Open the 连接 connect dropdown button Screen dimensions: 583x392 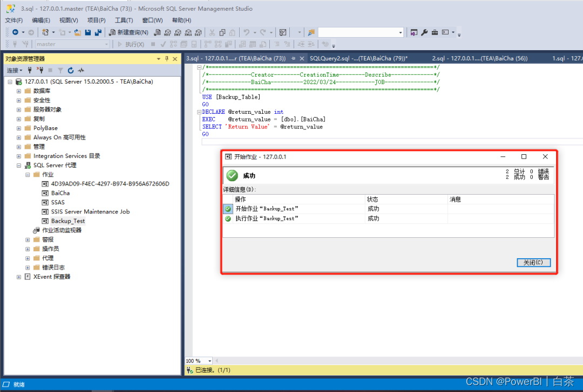pyautogui.click(x=15, y=70)
